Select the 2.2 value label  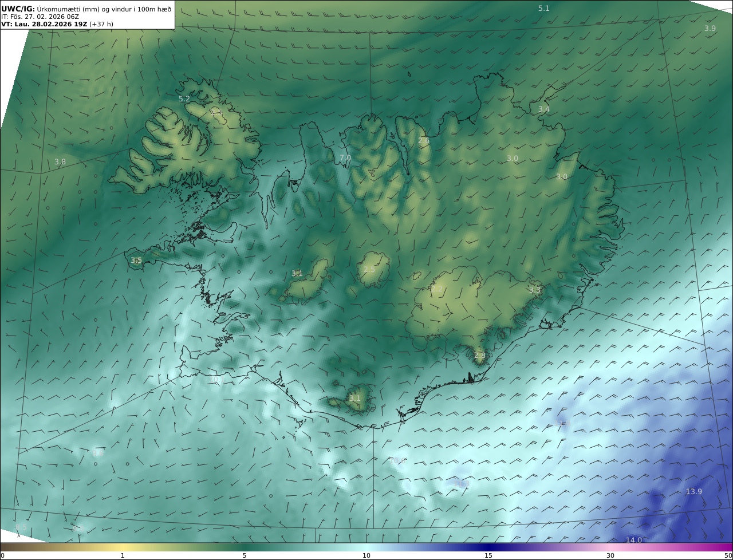coord(437,289)
